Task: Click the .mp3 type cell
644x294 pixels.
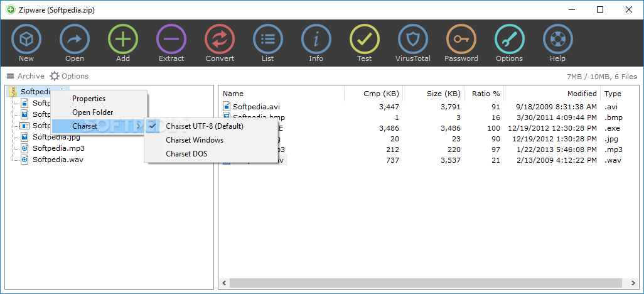Action: pos(614,150)
